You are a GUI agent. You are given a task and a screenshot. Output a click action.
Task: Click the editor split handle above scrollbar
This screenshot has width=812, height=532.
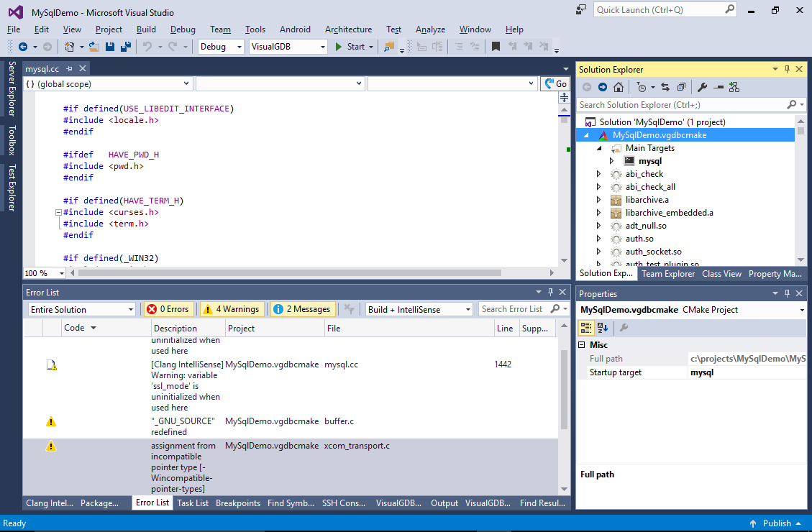coord(565,97)
